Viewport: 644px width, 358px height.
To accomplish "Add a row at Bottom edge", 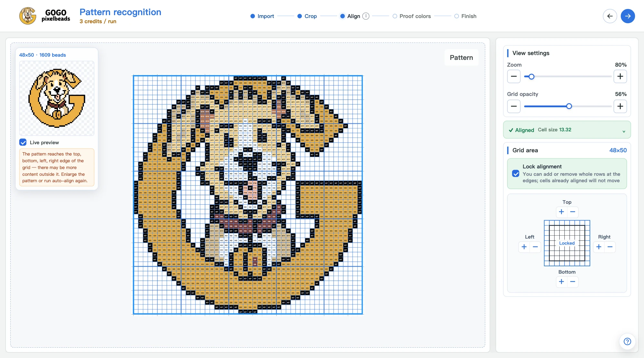I will tap(562, 282).
